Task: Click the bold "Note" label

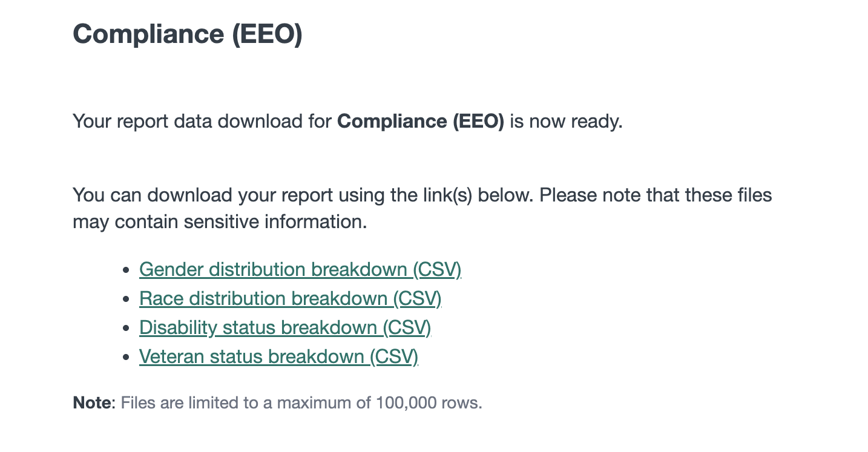Action: (x=93, y=403)
